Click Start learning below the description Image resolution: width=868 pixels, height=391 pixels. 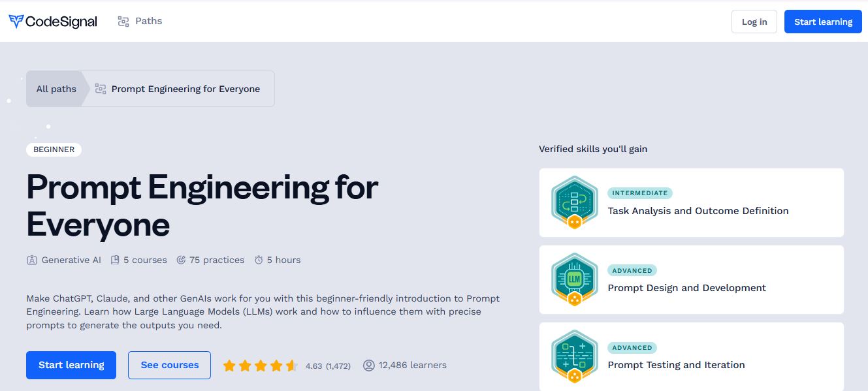[x=71, y=365]
